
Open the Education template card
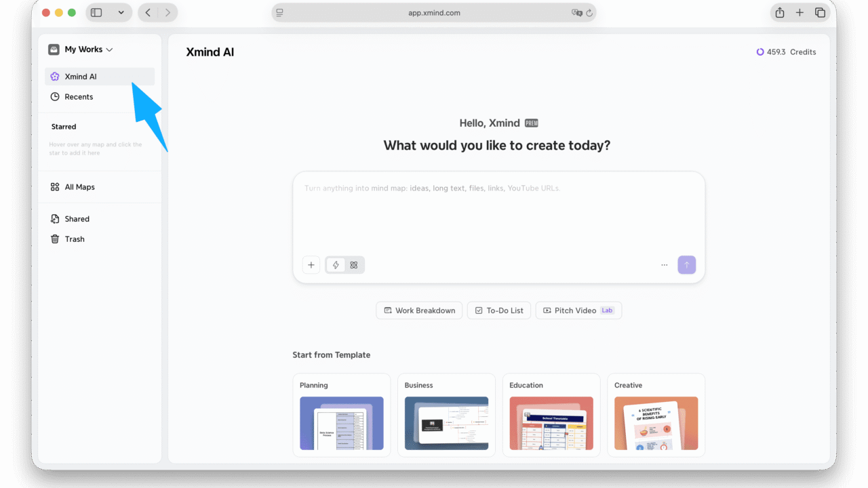(551, 415)
